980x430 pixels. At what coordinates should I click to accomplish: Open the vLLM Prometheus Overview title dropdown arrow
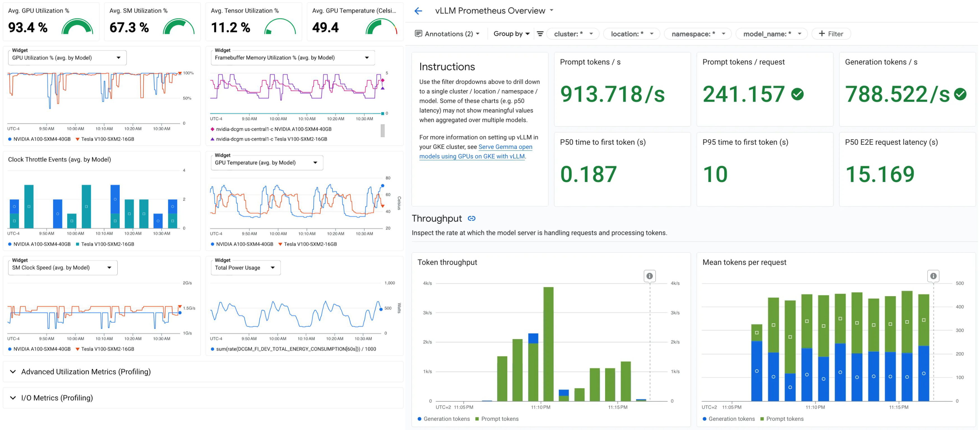[x=552, y=10]
